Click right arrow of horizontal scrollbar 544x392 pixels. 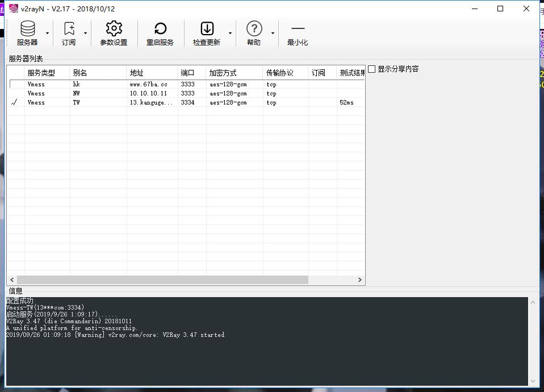pos(359,280)
